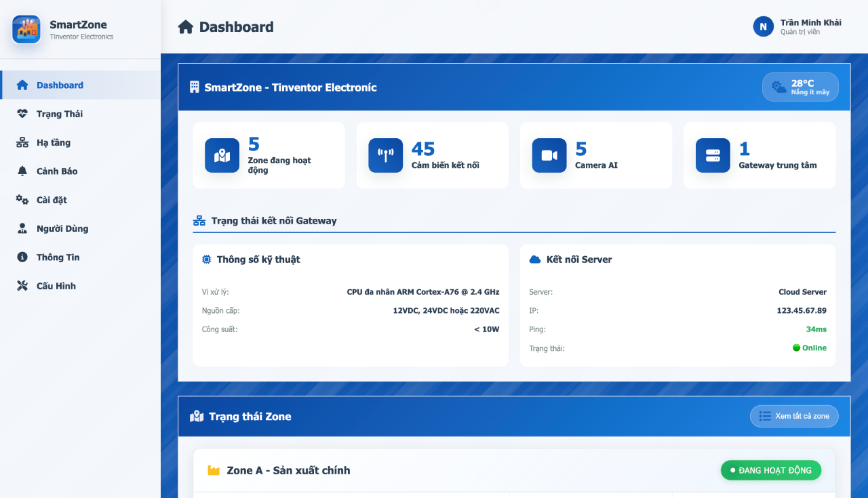868x498 pixels.
Task: Select Cài đặt in the sidebar
Action: [52, 200]
